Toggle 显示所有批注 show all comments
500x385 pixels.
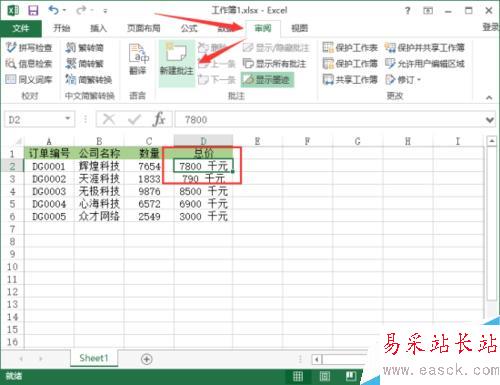coord(274,63)
